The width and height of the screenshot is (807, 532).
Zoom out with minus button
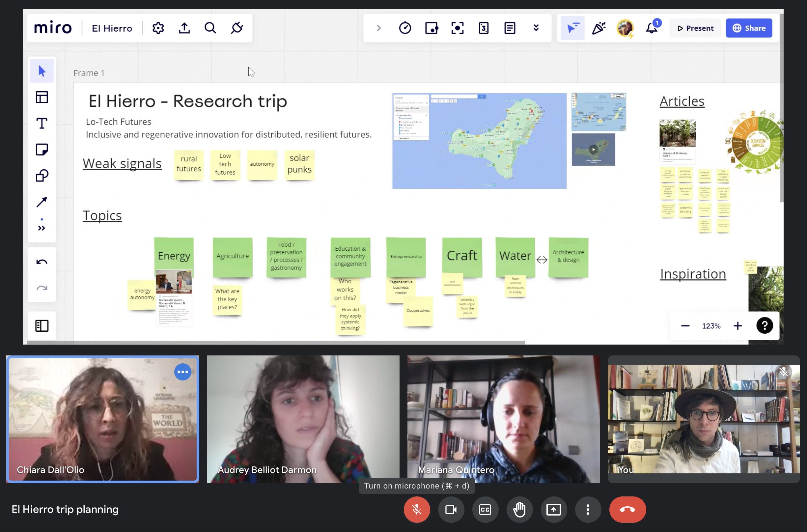(685, 326)
